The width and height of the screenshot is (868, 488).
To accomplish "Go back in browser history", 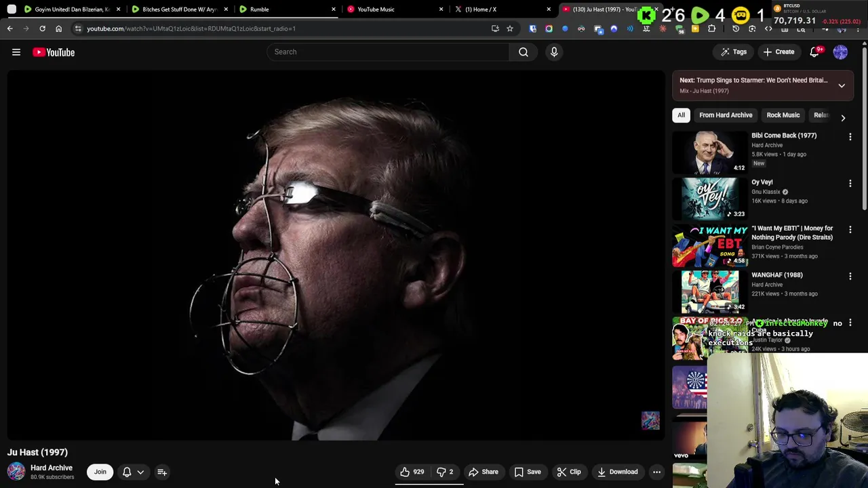I will [x=9, y=28].
